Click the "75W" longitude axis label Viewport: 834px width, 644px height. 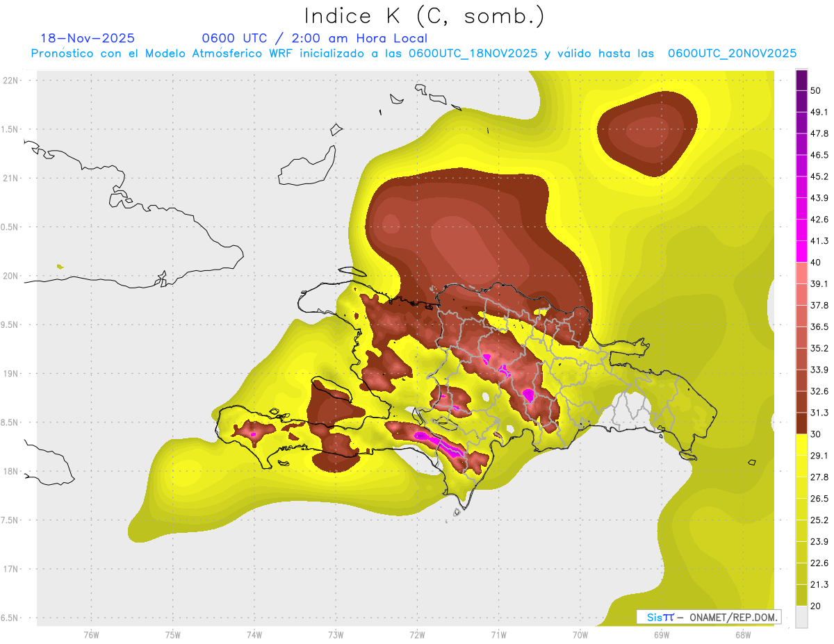173,635
